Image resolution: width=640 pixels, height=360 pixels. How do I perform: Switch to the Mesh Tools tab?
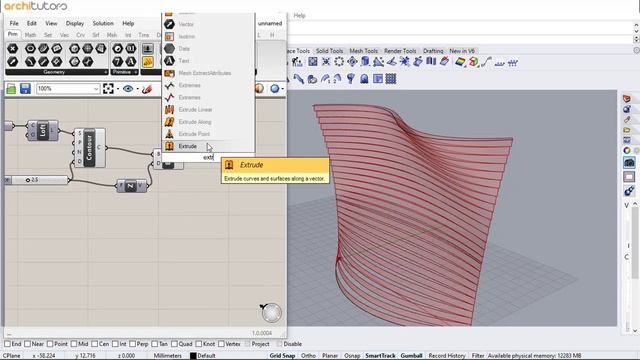pyautogui.click(x=363, y=51)
